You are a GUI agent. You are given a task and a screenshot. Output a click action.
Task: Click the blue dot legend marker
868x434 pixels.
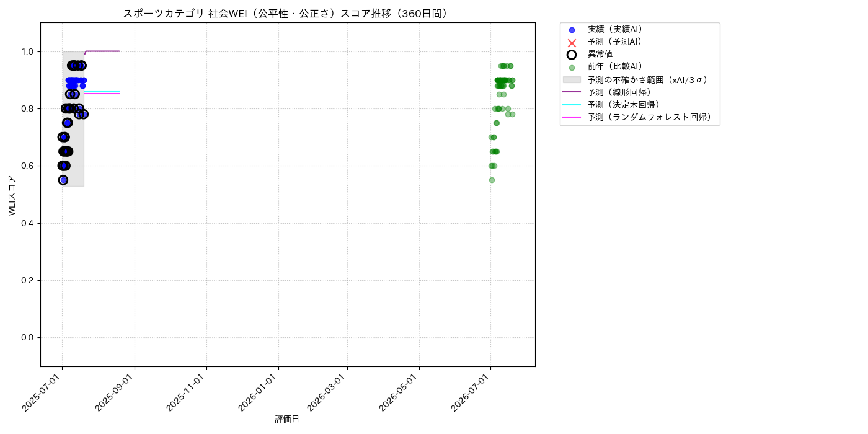tap(572, 30)
